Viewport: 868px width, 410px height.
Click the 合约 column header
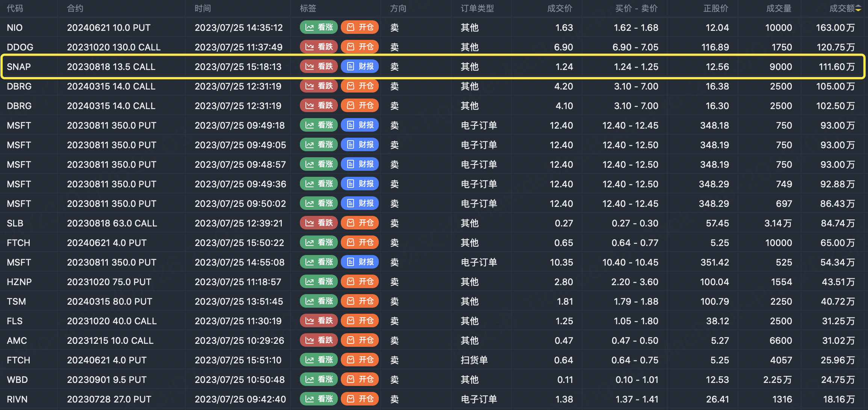point(75,8)
